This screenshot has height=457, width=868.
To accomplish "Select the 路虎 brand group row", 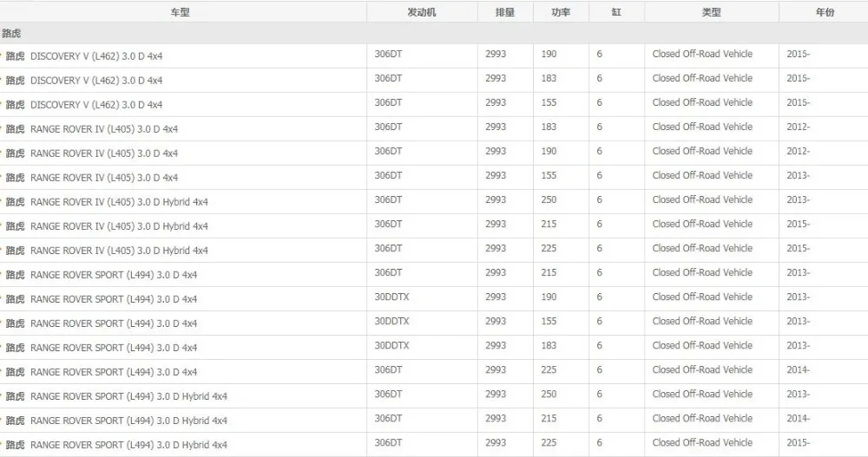I will click(x=434, y=33).
